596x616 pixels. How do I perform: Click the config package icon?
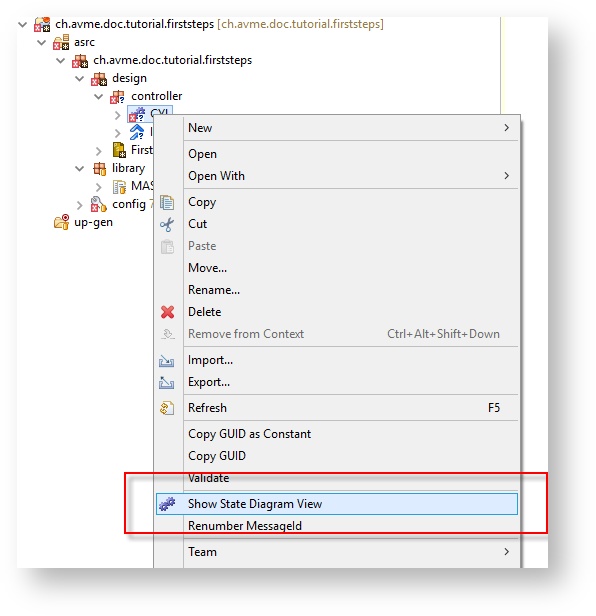click(99, 204)
